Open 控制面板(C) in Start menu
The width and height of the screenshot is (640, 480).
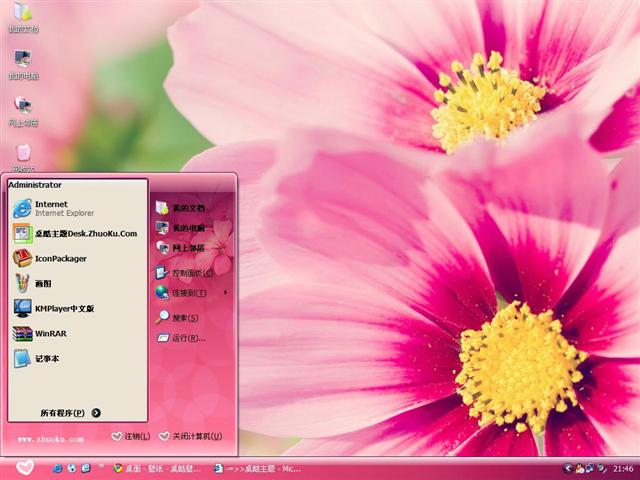coord(185,272)
